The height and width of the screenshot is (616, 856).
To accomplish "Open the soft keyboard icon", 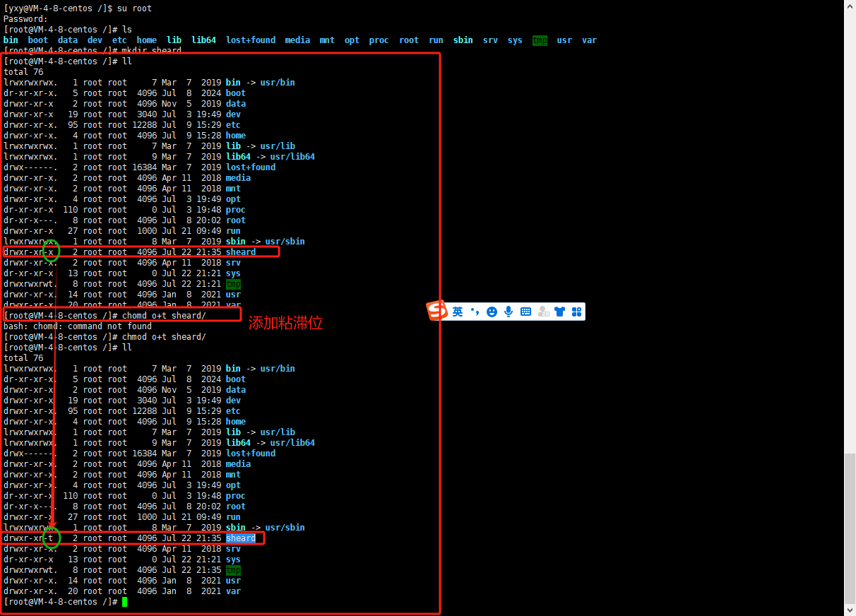I will [525, 312].
